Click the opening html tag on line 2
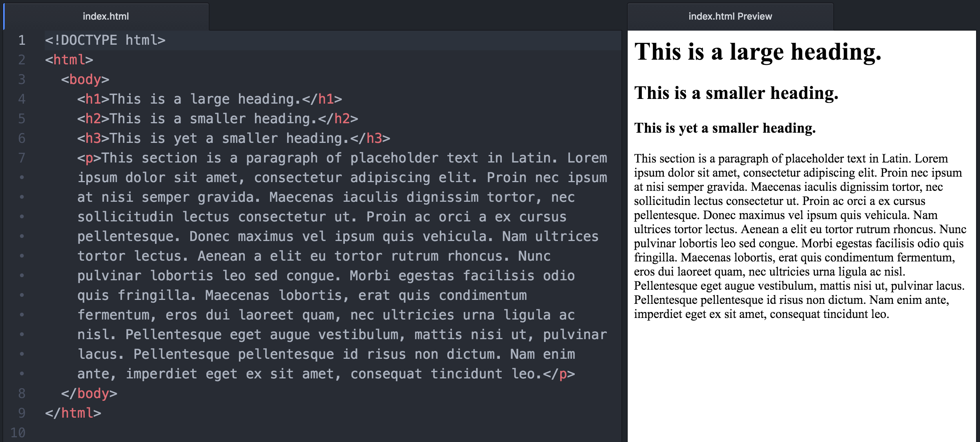Image resolution: width=980 pixels, height=442 pixels. click(69, 60)
